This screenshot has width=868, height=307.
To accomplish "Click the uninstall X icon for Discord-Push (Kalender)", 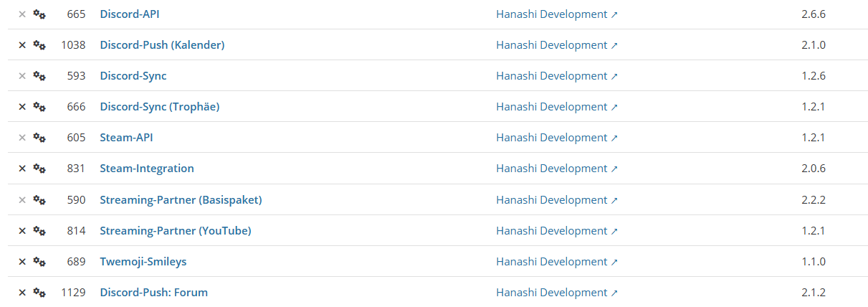I will 22,45.
